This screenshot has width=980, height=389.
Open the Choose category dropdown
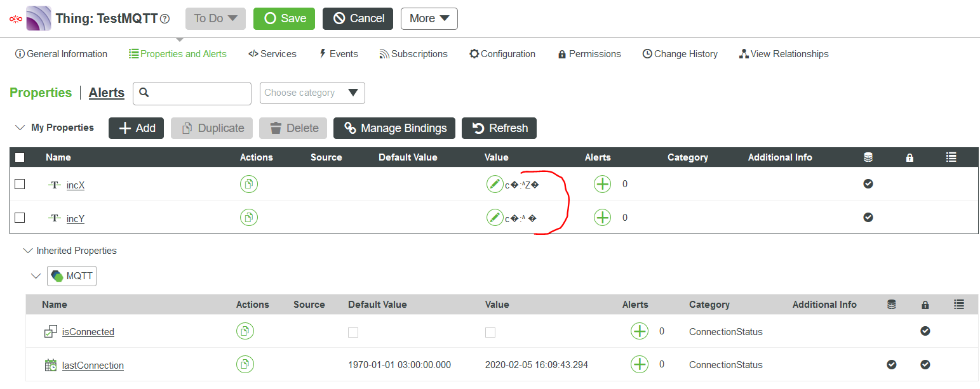(x=312, y=93)
